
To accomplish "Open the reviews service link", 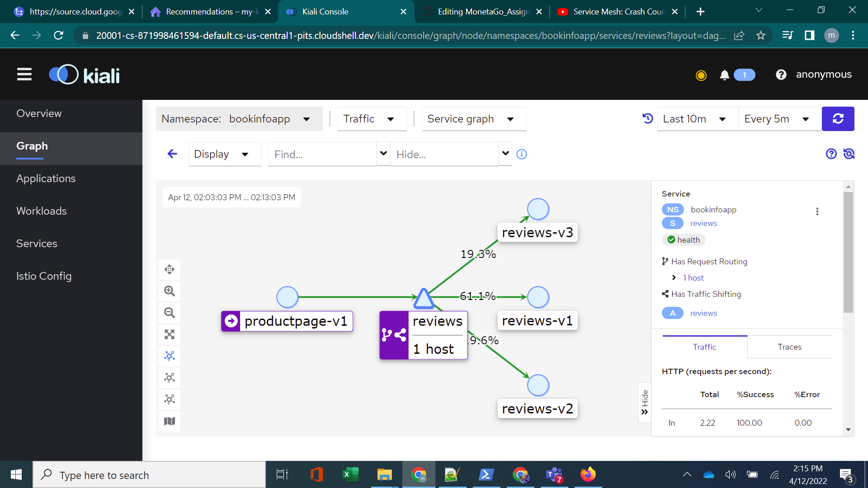I will coord(703,223).
